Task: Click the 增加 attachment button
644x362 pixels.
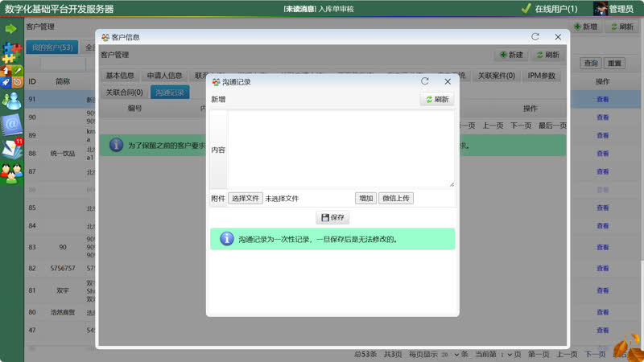Action: (x=365, y=198)
